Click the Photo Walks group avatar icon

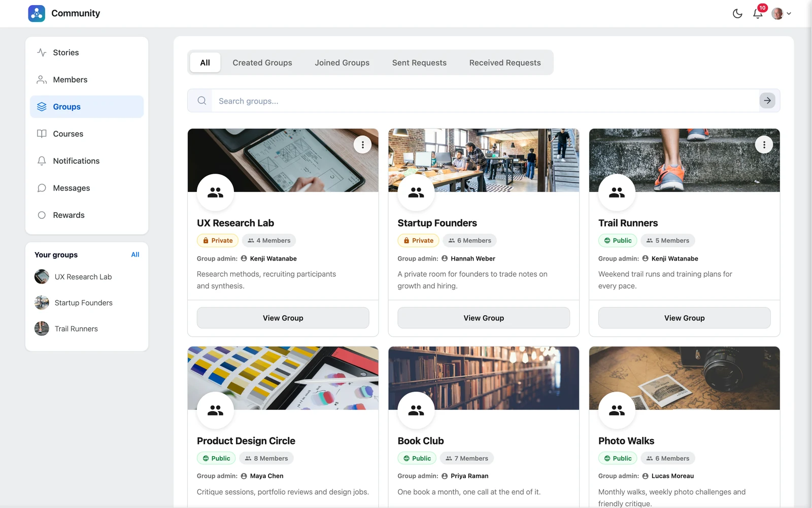tap(617, 410)
